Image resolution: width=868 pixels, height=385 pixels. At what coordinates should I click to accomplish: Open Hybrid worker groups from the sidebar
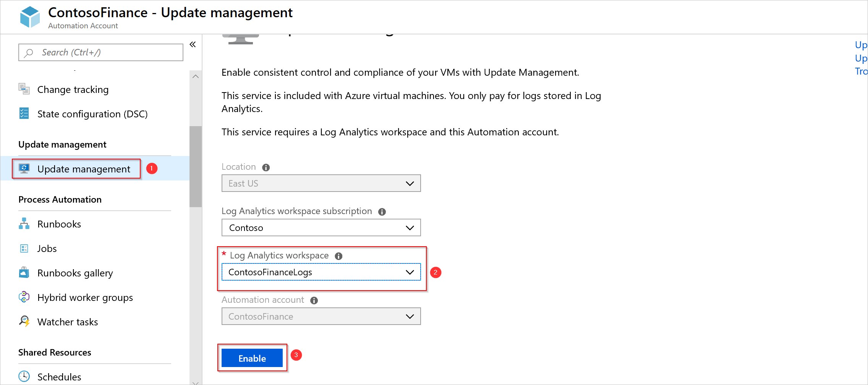coord(85,297)
